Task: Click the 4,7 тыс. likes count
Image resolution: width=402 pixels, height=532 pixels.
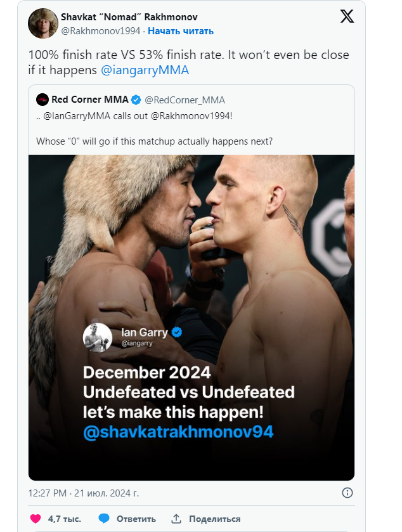Action: [x=64, y=519]
